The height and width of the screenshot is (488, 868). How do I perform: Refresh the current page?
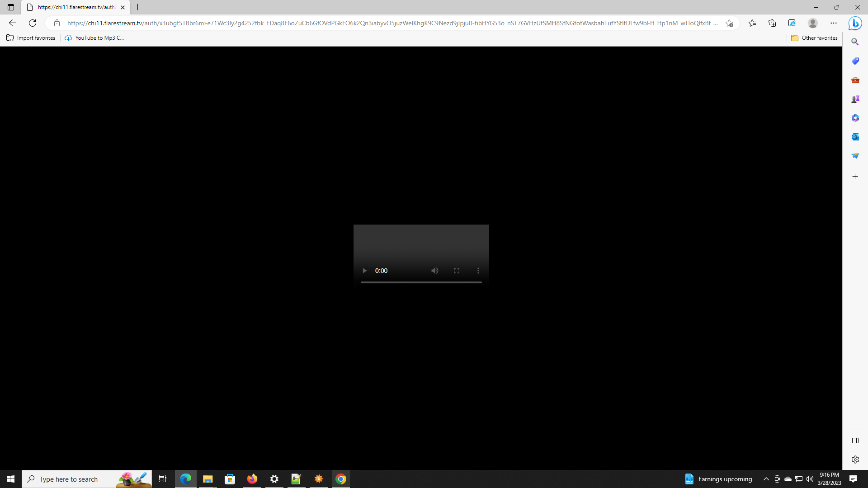[x=33, y=23]
